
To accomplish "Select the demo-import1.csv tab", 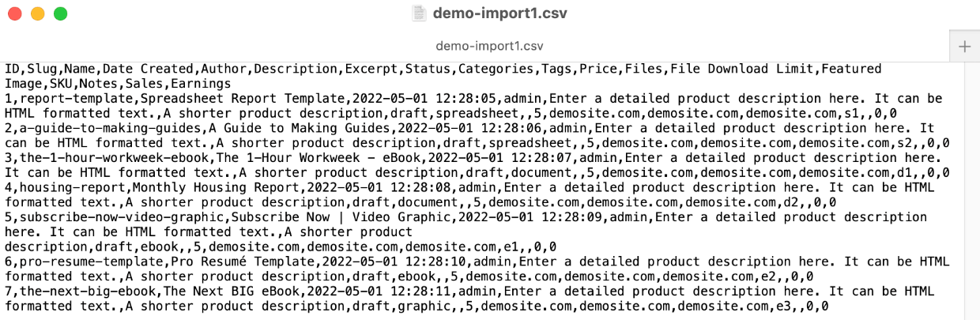I will point(490,46).
